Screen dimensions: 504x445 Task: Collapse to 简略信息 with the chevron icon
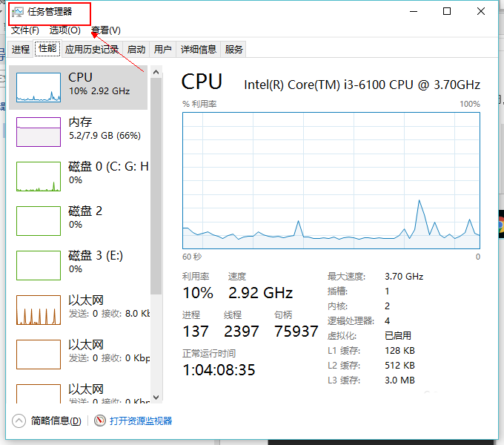coord(19,421)
